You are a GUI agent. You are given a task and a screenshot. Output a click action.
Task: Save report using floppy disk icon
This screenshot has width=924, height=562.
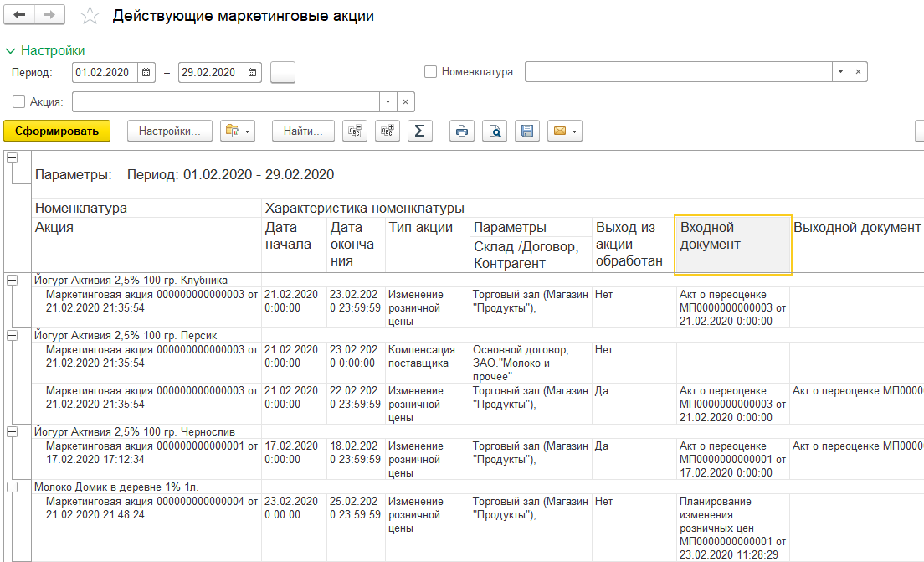[527, 131]
